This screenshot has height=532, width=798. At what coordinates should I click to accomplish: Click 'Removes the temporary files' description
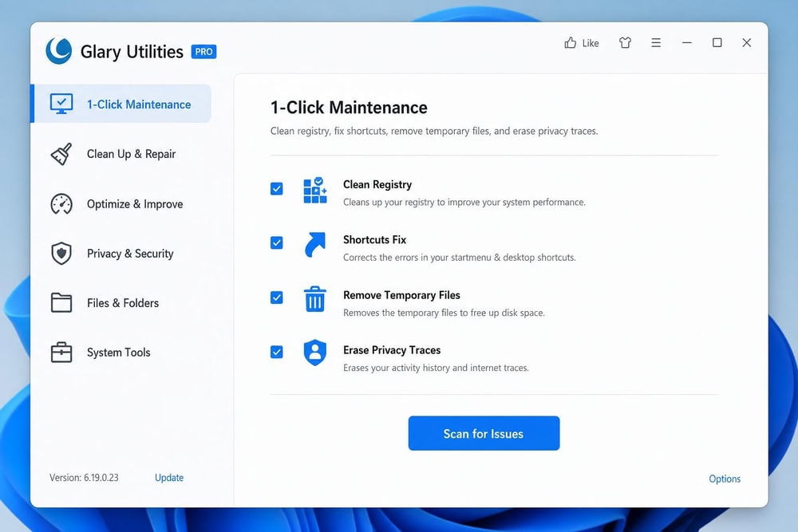[x=444, y=313]
